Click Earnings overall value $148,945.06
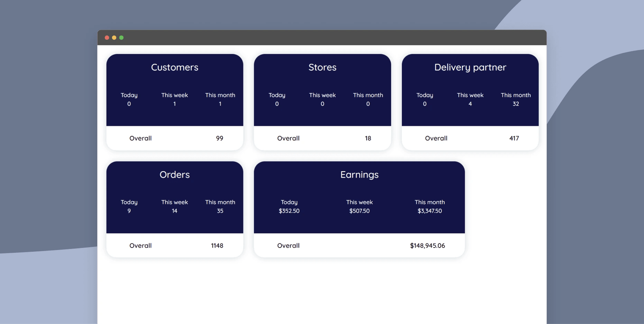This screenshot has width=644, height=324. (x=427, y=246)
